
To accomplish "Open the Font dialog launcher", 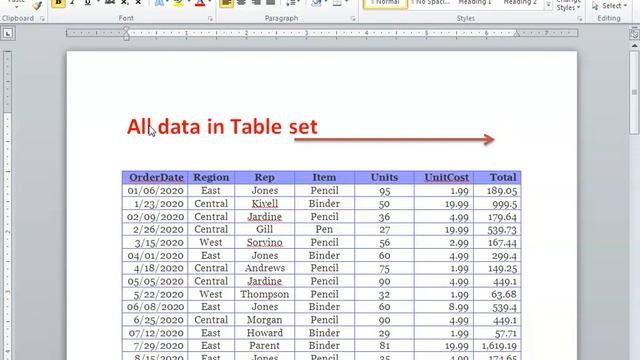I will (x=210, y=19).
